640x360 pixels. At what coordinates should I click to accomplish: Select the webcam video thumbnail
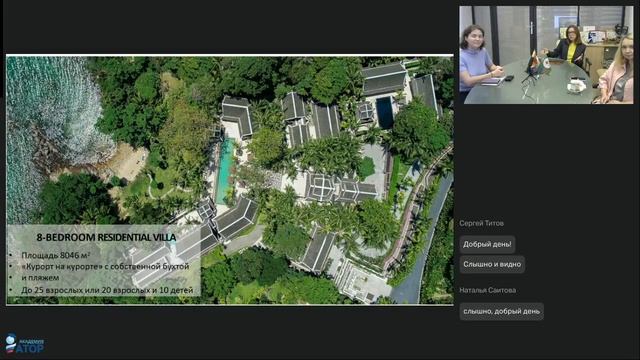546,55
